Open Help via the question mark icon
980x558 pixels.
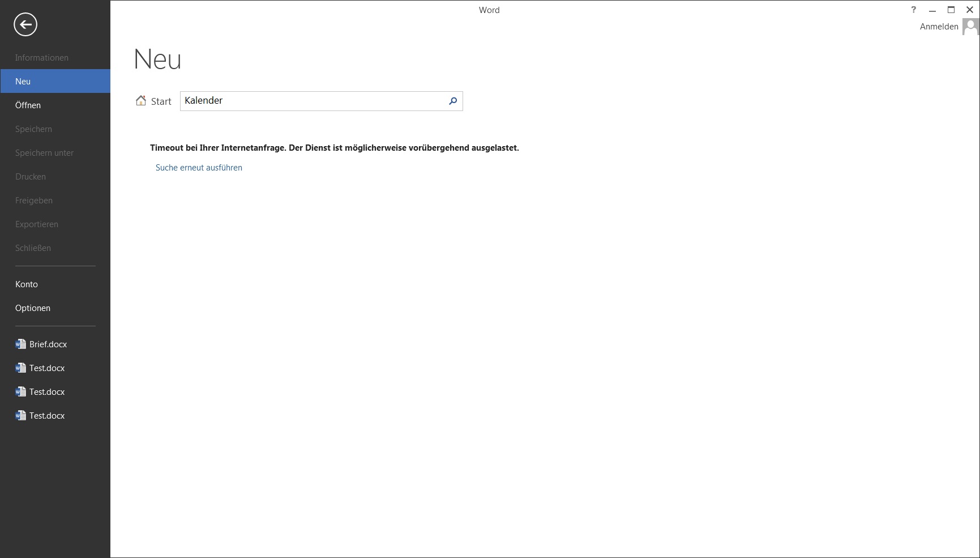pyautogui.click(x=913, y=10)
